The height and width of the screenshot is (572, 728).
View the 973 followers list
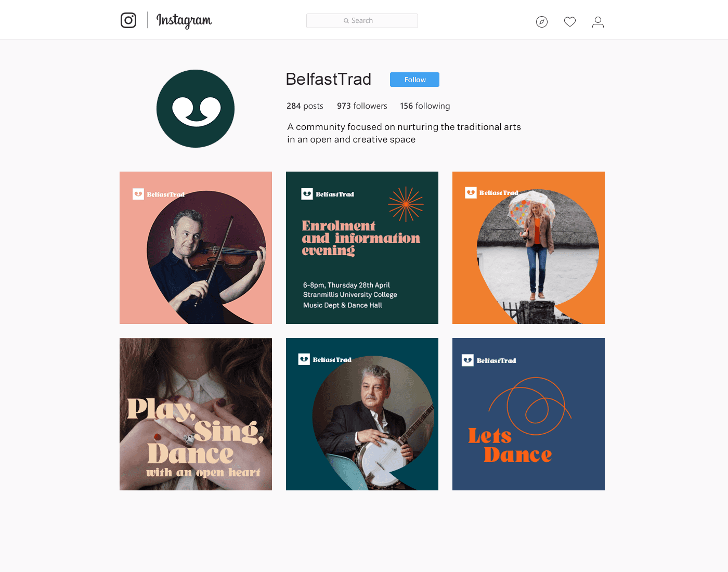362,106
